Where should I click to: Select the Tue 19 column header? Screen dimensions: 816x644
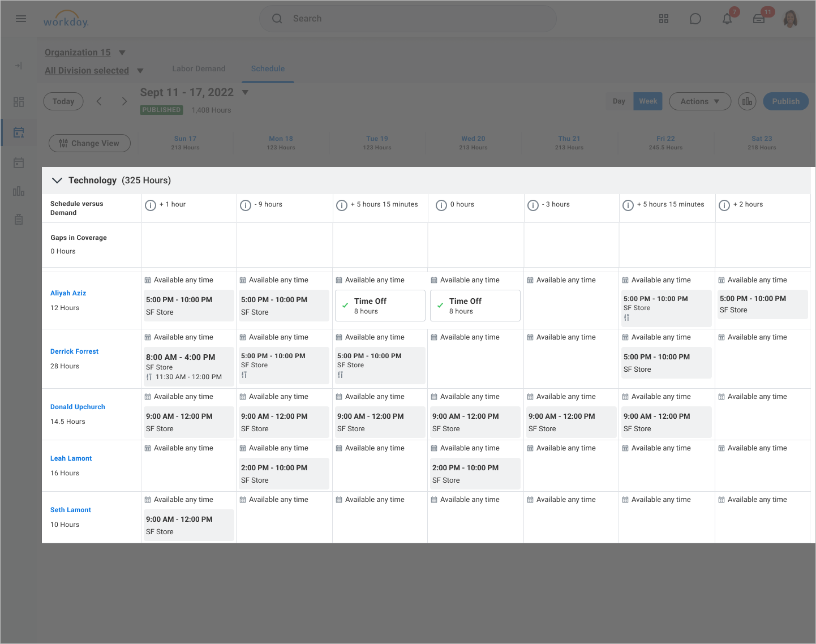[377, 143]
